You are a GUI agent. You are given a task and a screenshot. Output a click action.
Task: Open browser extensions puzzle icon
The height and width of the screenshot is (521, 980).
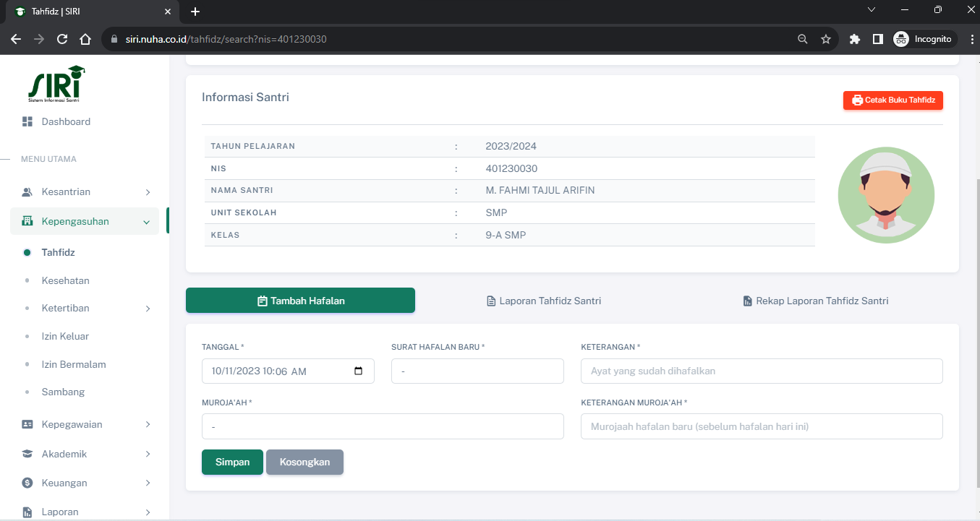click(x=854, y=39)
